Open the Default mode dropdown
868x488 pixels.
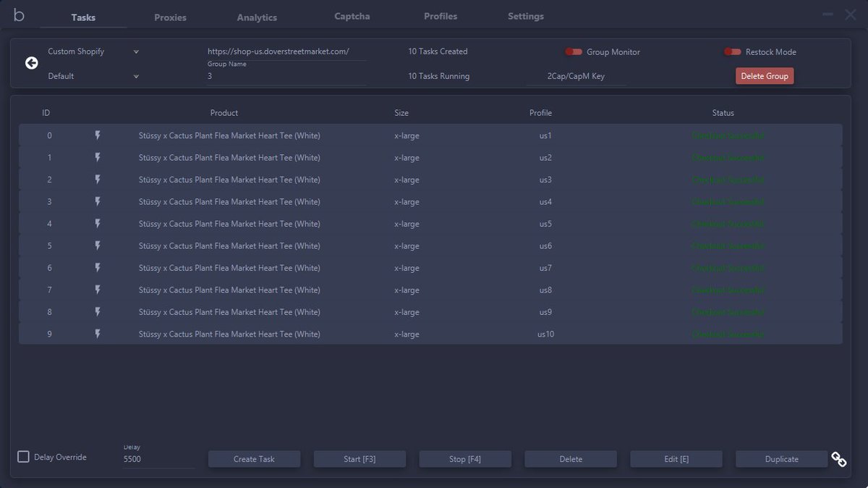coord(93,76)
